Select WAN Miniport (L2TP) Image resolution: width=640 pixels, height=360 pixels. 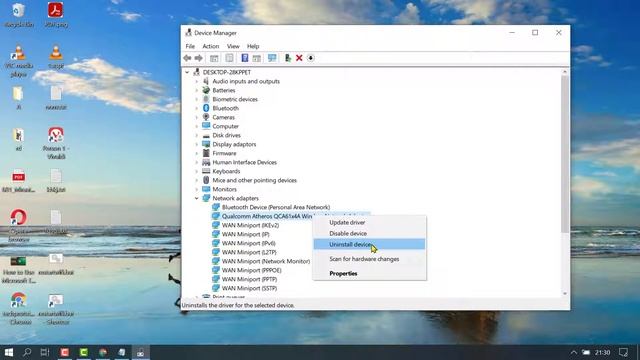click(x=249, y=252)
